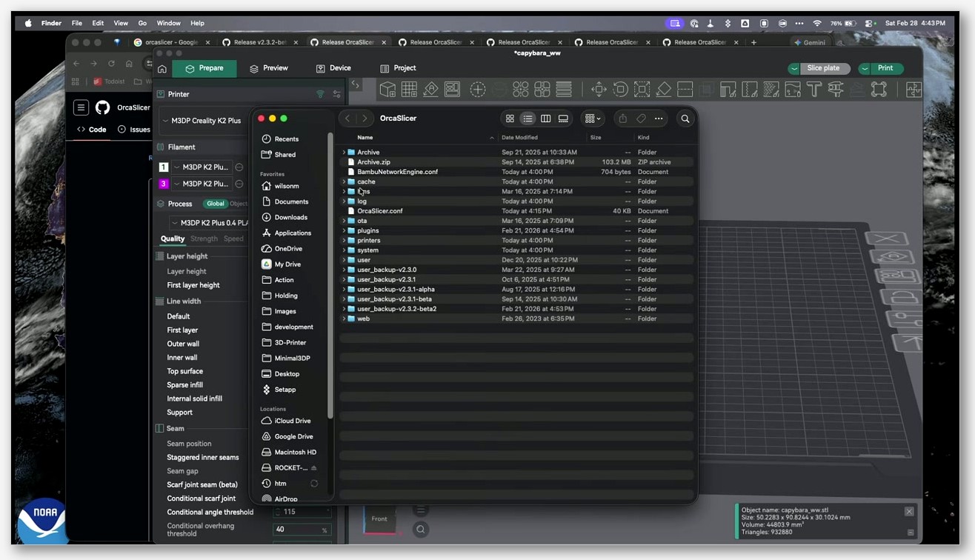
Task: Close the object info panel
Action: click(x=909, y=512)
